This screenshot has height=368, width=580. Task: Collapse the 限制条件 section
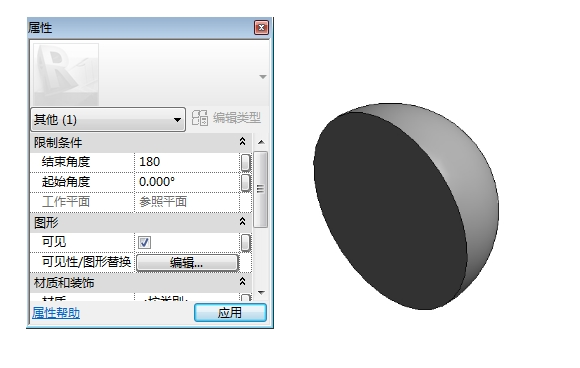tap(242, 142)
